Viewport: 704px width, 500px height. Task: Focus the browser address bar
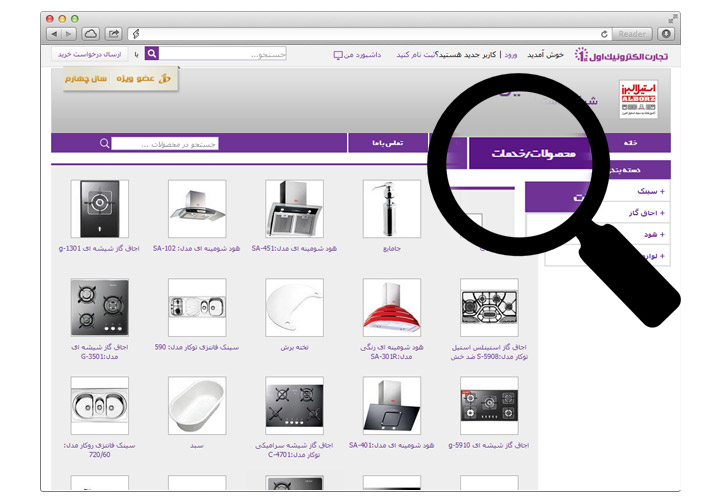pyautogui.click(x=370, y=34)
